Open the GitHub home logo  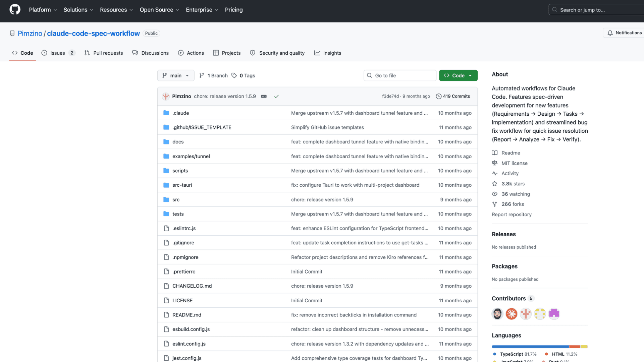(x=15, y=10)
